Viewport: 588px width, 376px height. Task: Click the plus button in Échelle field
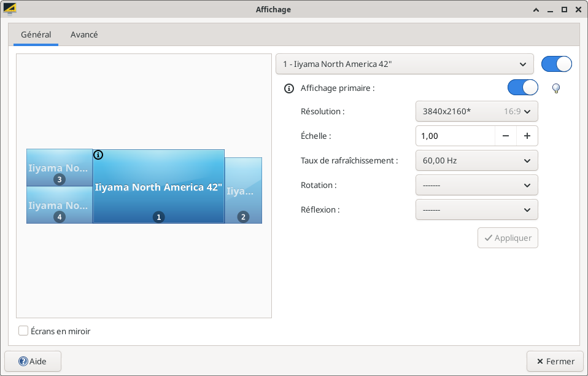(x=527, y=136)
